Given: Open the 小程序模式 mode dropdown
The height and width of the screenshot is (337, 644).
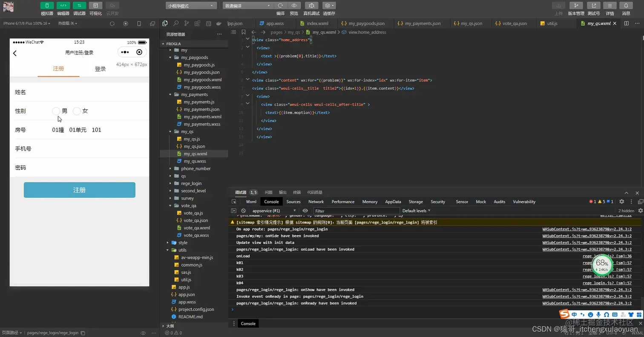Looking at the screenshot, I should (191, 6).
